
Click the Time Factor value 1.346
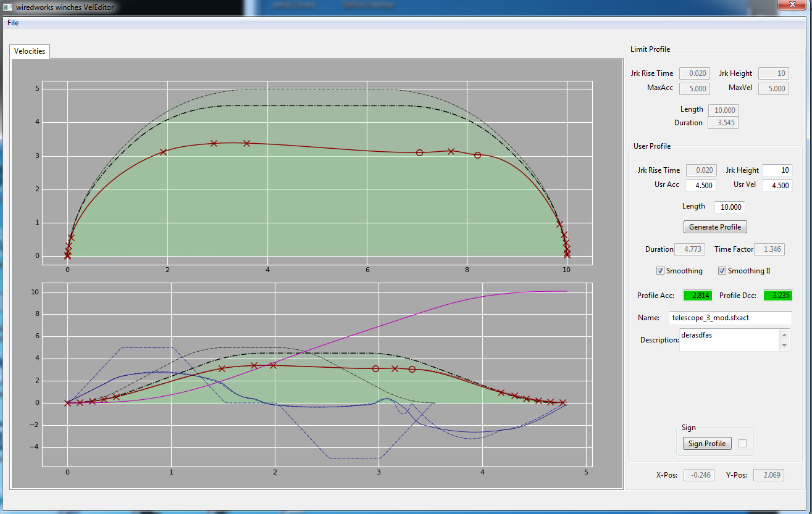769,249
